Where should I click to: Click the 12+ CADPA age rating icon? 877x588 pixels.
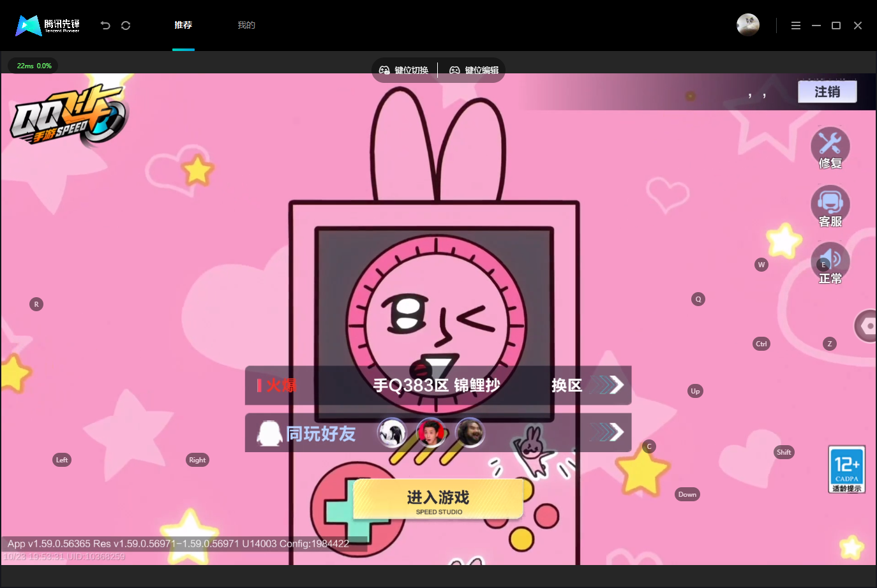[x=847, y=469]
